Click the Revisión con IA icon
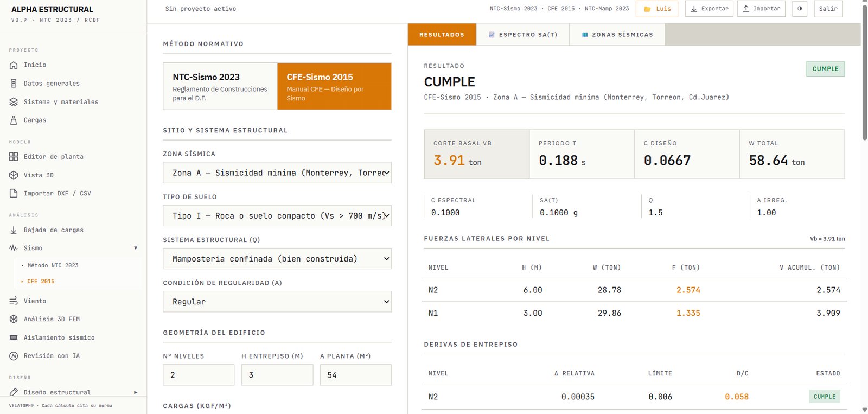The width and height of the screenshot is (868, 414). click(x=14, y=356)
